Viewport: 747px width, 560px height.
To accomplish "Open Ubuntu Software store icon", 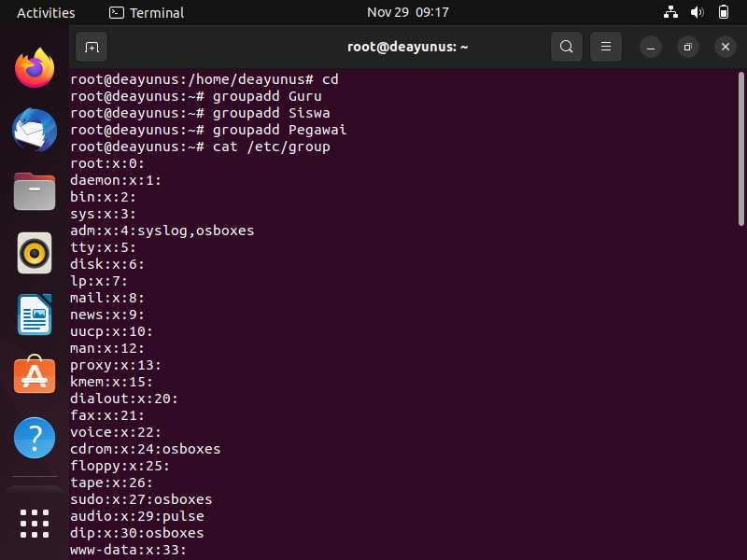I will [x=35, y=375].
